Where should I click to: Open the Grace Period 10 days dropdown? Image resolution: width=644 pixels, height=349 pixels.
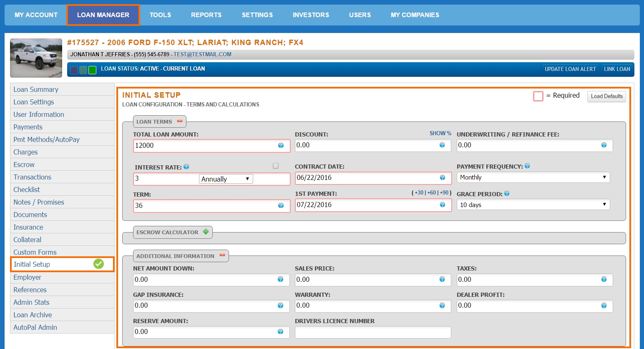pos(533,205)
